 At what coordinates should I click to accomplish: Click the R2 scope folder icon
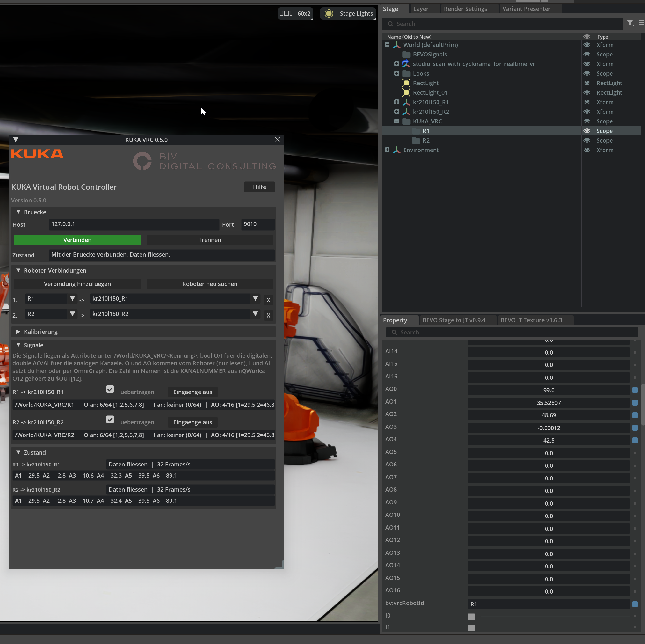point(416,141)
